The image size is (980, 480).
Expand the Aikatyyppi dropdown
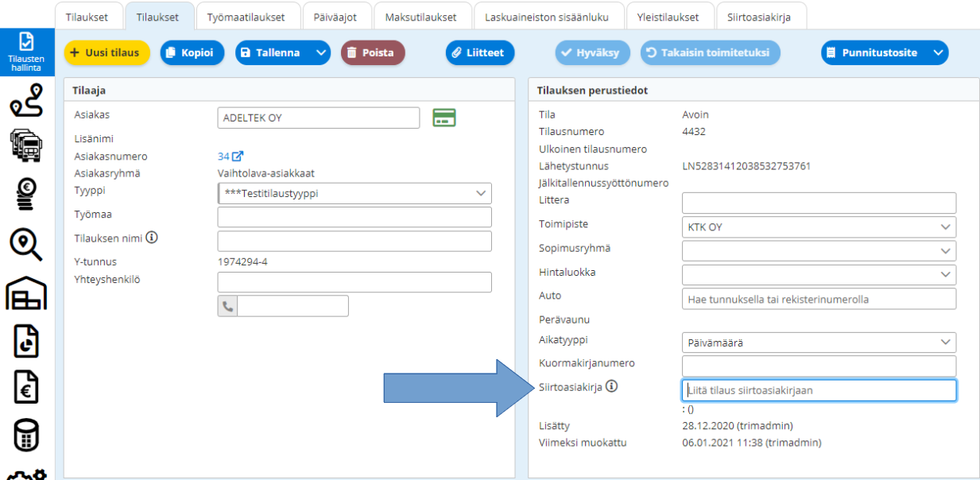point(945,343)
